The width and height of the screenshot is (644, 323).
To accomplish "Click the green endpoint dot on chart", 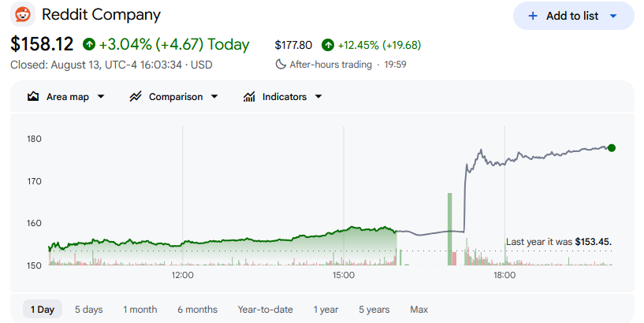I will [x=612, y=148].
